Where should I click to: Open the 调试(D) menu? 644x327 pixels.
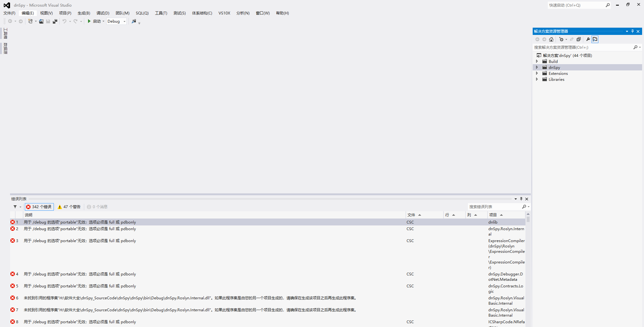tap(103, 13)
